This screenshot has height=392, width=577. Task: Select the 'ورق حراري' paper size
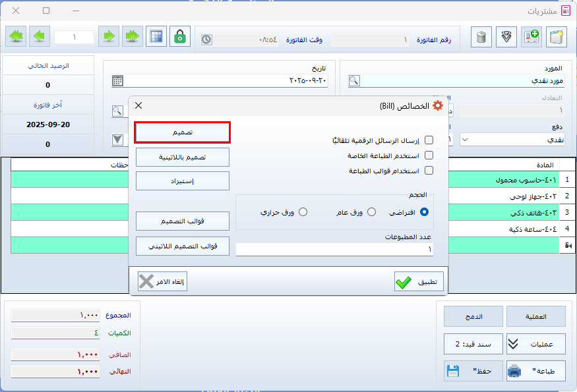tap(303, 212)
